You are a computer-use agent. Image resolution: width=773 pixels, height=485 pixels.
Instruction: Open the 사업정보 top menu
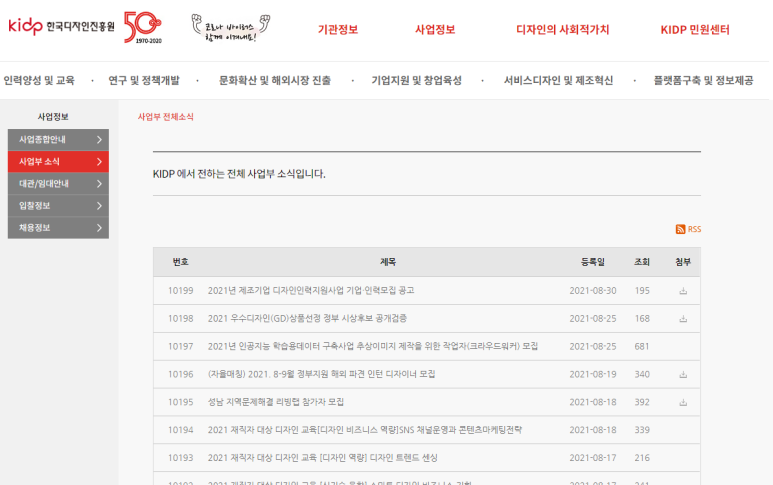435,30
